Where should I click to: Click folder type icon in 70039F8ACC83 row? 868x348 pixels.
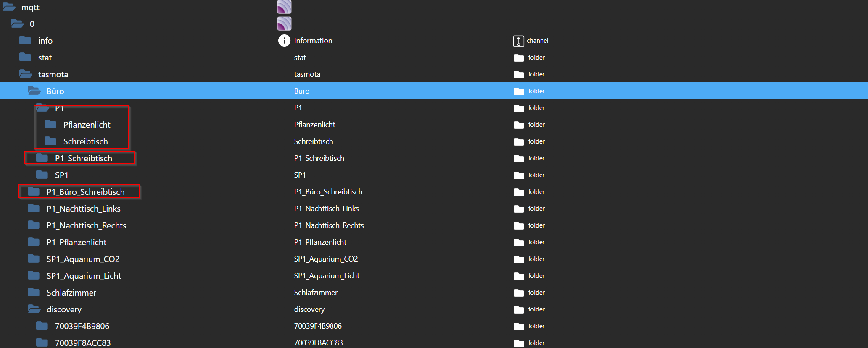pos(519,343)
